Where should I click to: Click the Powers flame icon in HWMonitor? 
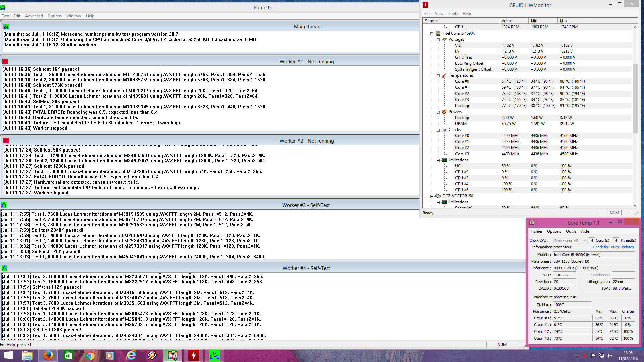(x=444, y=112)
